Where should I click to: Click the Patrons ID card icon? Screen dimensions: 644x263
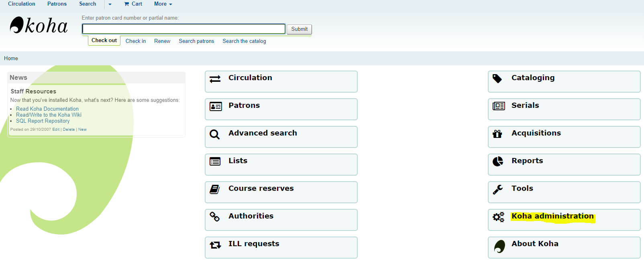point(216,107)
